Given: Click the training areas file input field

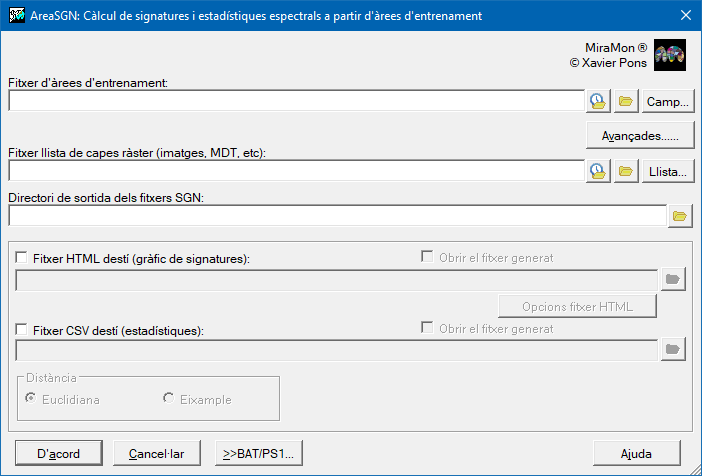Looking at the screenshot, I should (x=295, y=101).
